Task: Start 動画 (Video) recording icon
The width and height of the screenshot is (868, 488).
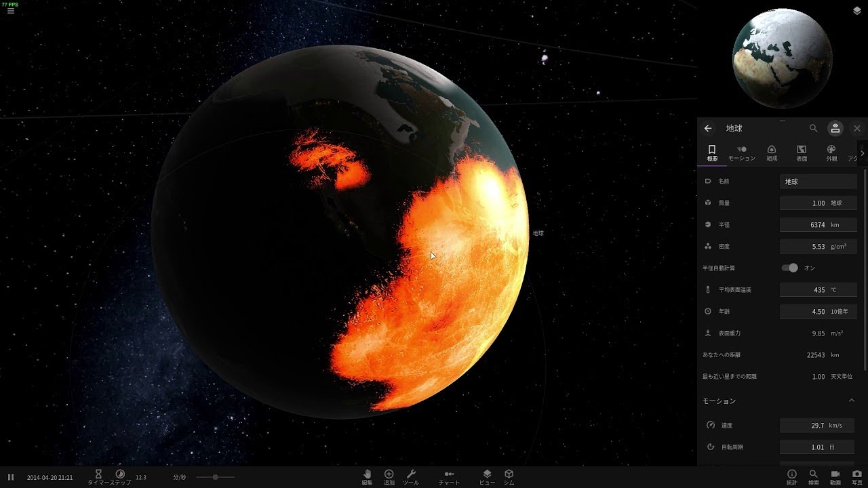Action: coord(835,476)
